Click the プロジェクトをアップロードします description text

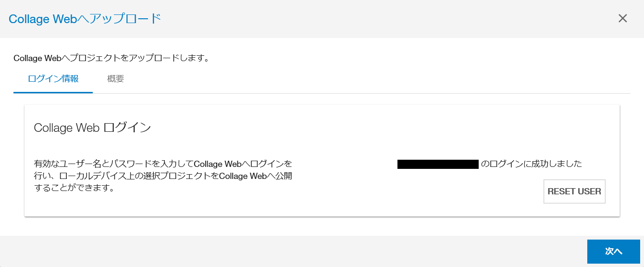pos(111,58)
